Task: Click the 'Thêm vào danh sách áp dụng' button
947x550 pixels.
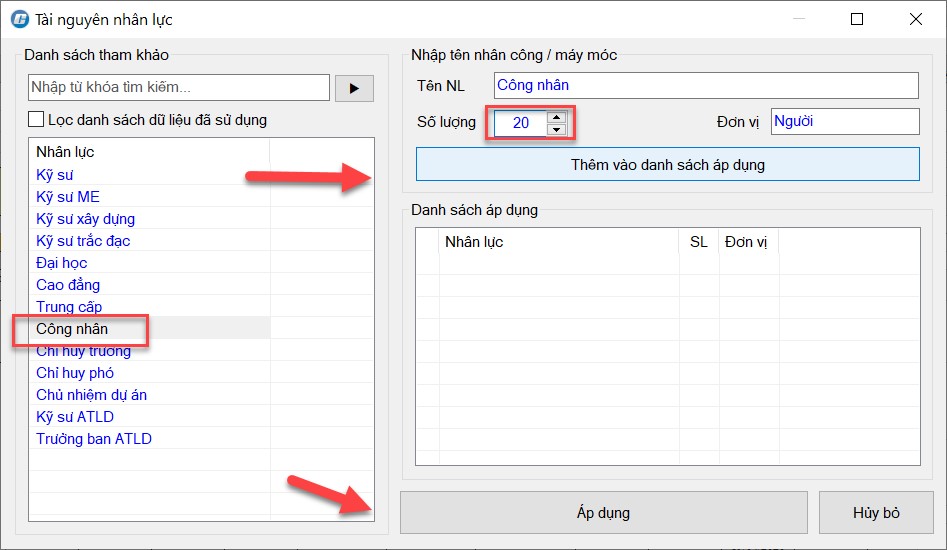Action: [x=667, y=164]
